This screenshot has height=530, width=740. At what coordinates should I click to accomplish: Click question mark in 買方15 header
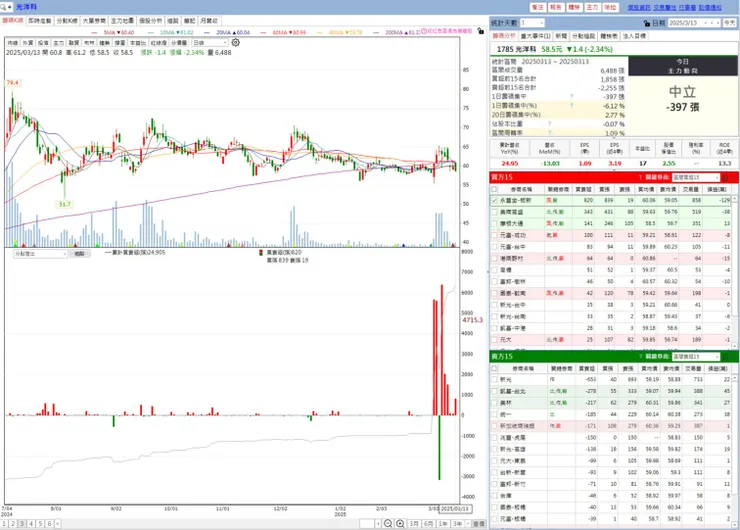click(x=640, y=177)
